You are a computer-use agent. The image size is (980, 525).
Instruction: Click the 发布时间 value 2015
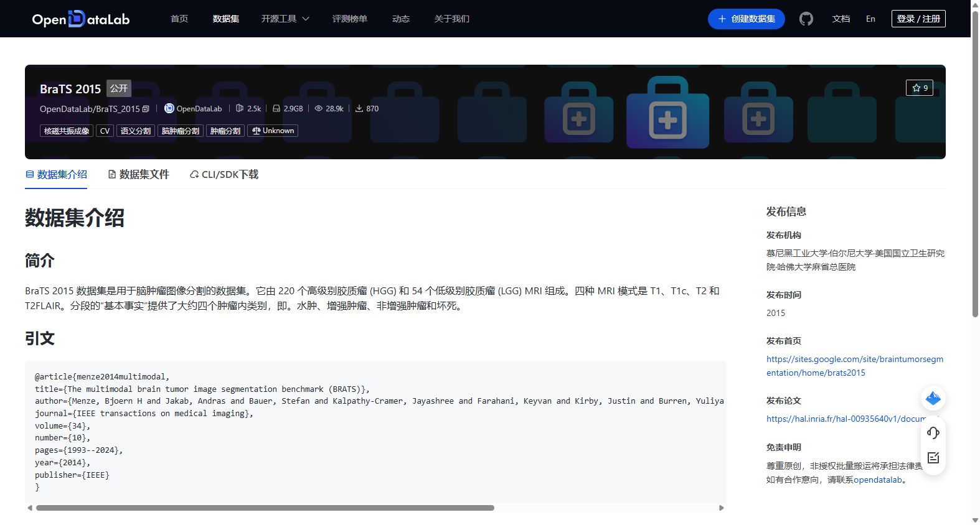776,313
